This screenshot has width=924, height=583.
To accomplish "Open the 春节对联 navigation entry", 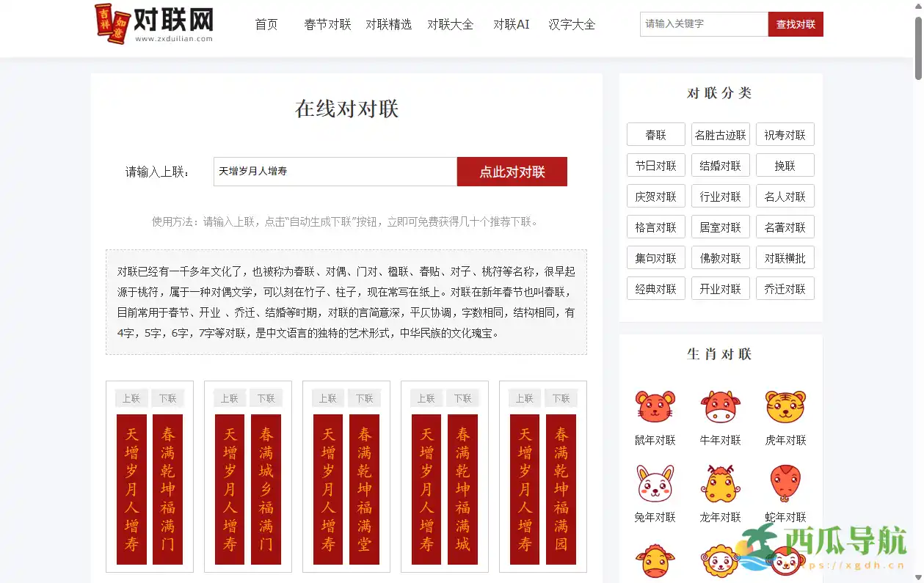I will pos(327,24).
